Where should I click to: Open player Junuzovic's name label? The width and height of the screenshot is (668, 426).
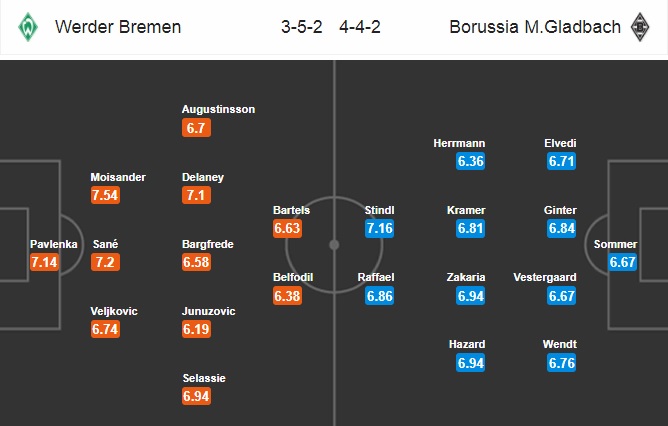point(209,311)
